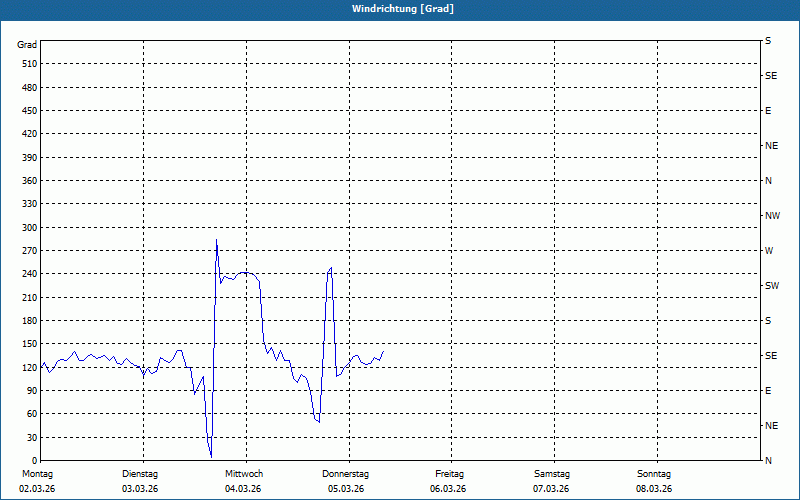Click the Grad axis unit label
The image size is (800, 500).
coord(27,45)
